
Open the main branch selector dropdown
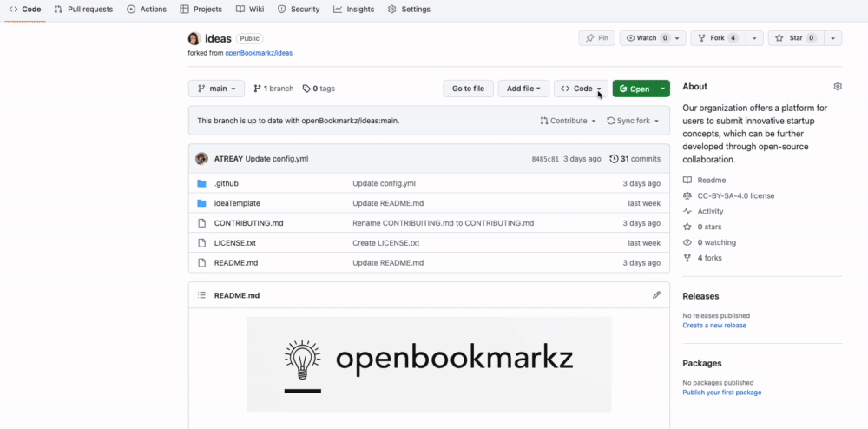point(216,89)
